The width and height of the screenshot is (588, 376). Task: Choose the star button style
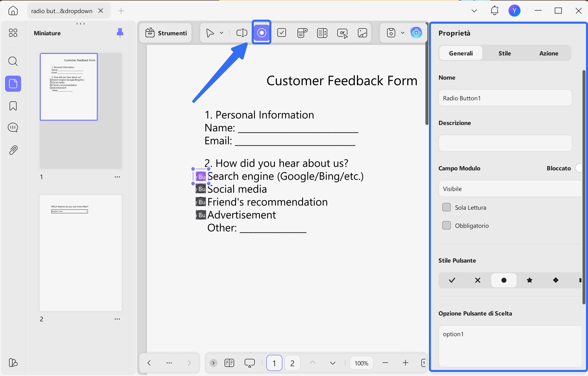pos(530,280)
